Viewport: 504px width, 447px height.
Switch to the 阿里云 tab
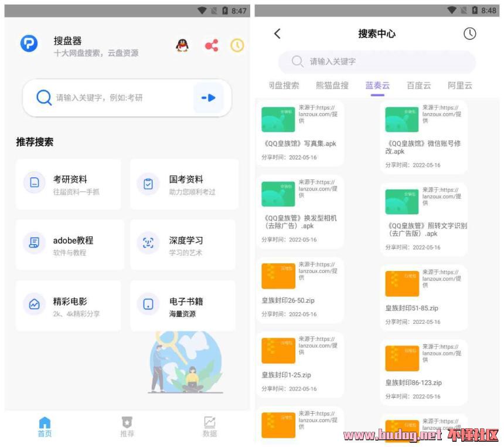coord(459,86)
